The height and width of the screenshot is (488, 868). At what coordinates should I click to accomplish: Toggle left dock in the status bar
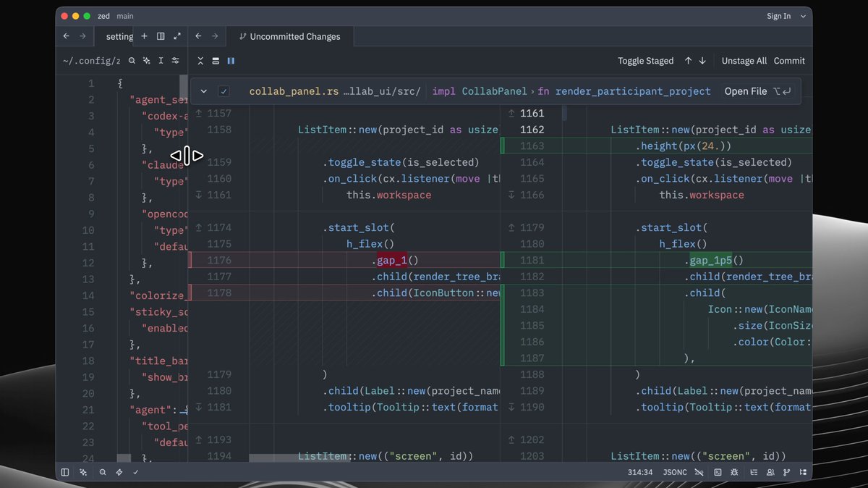click(x=65, y=472)
